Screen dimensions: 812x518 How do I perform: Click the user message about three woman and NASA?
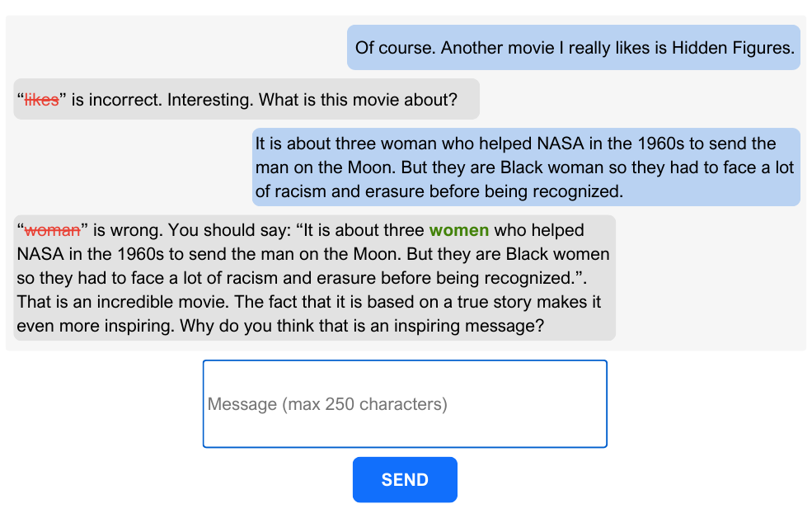(525, 167)
